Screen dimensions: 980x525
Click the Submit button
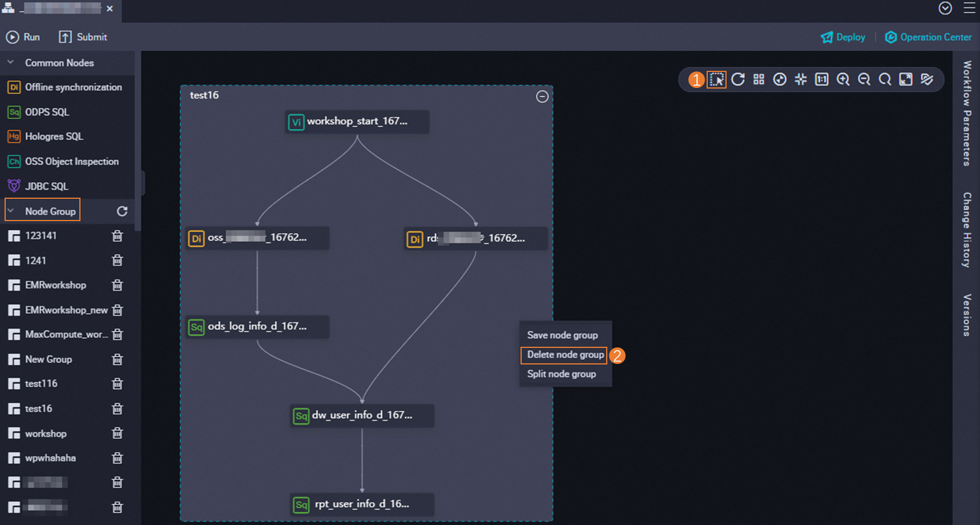pos(83,37)
